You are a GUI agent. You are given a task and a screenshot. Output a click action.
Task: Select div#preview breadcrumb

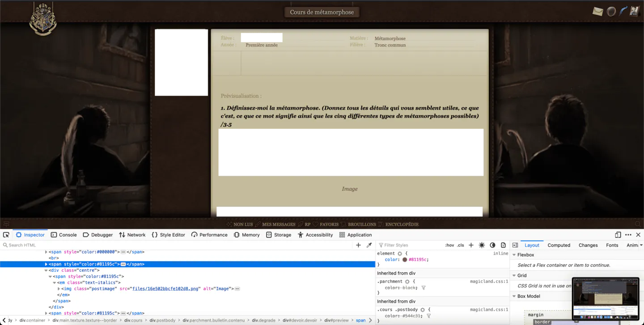[336, 320]
